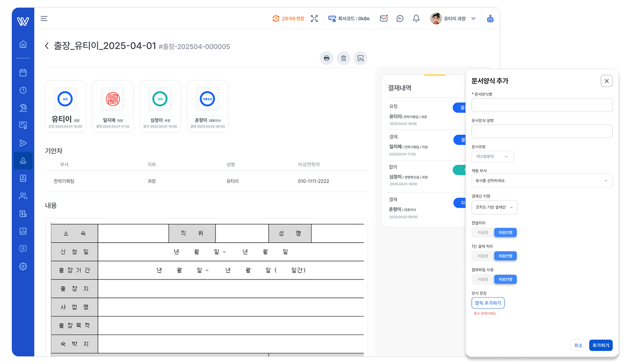Toggle fullscreen expand icon in header
630x364 pixels.
314,19
